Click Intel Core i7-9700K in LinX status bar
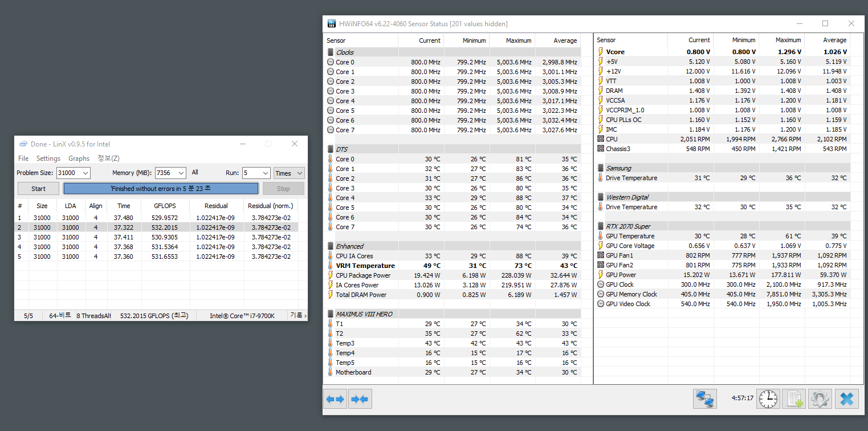Screen dimensions: 868x431 (x=242, y=316)
